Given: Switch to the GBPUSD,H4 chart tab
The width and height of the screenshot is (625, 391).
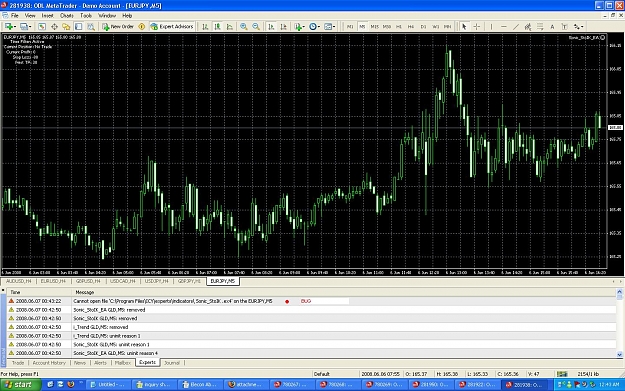Looking at the screenshot, I should pyautogui.click(x=88, y=281).
